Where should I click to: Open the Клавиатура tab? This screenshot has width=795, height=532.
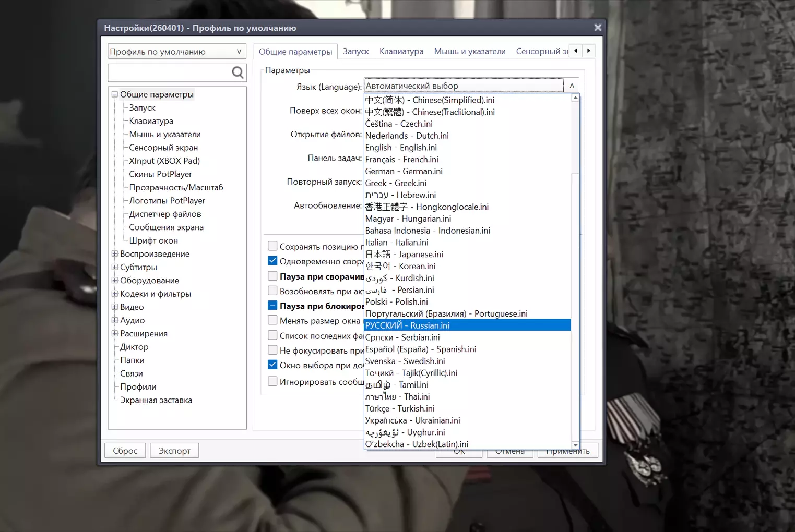click(x=401, y=51)
